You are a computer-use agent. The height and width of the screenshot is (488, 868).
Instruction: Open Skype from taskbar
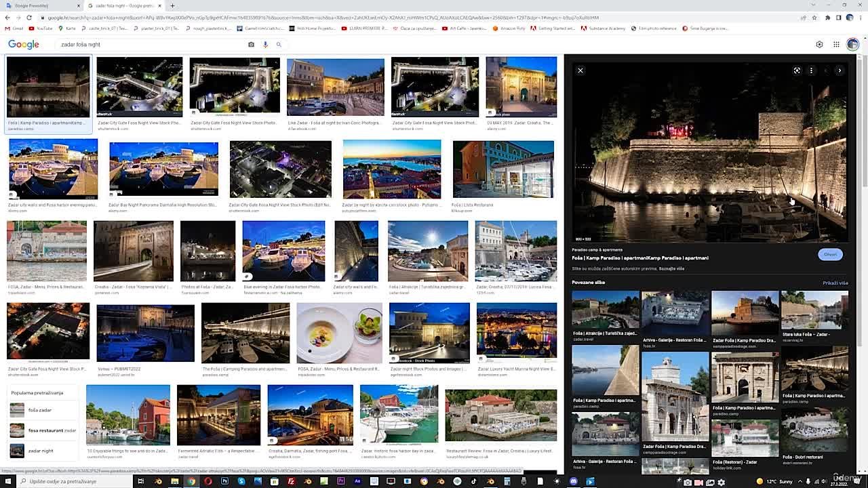pos(241,481)
